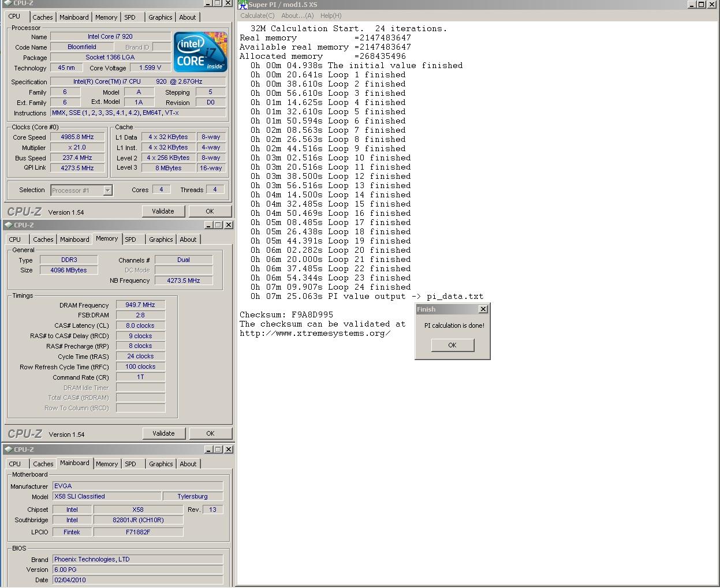This screenshot has height=588, width=720.
Task: Click the BIOS brand Phoenix Technologies, LTD
Action: [137, 559]
